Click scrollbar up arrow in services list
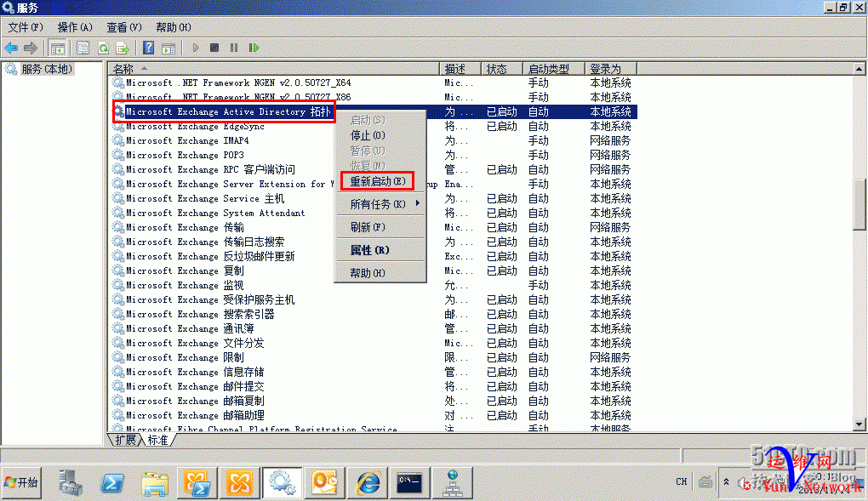 [859, 69]
